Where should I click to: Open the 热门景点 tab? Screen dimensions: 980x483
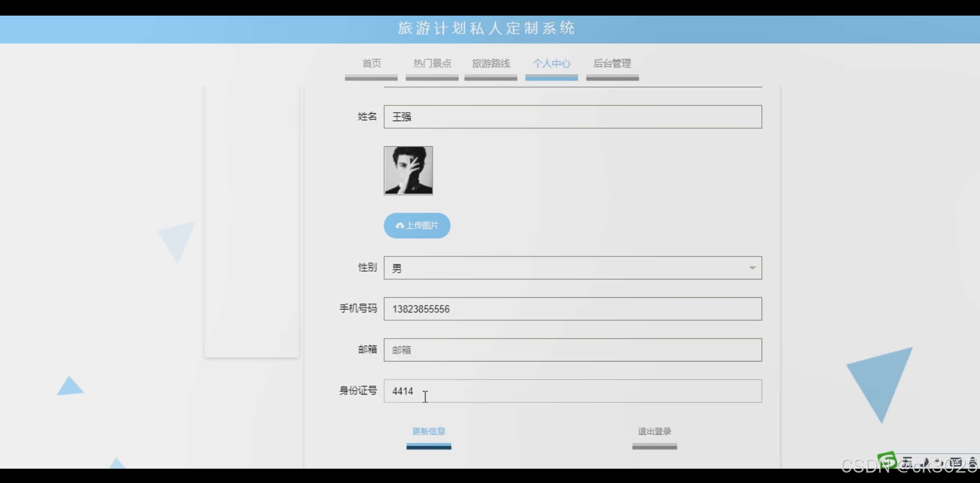[432, 64]
